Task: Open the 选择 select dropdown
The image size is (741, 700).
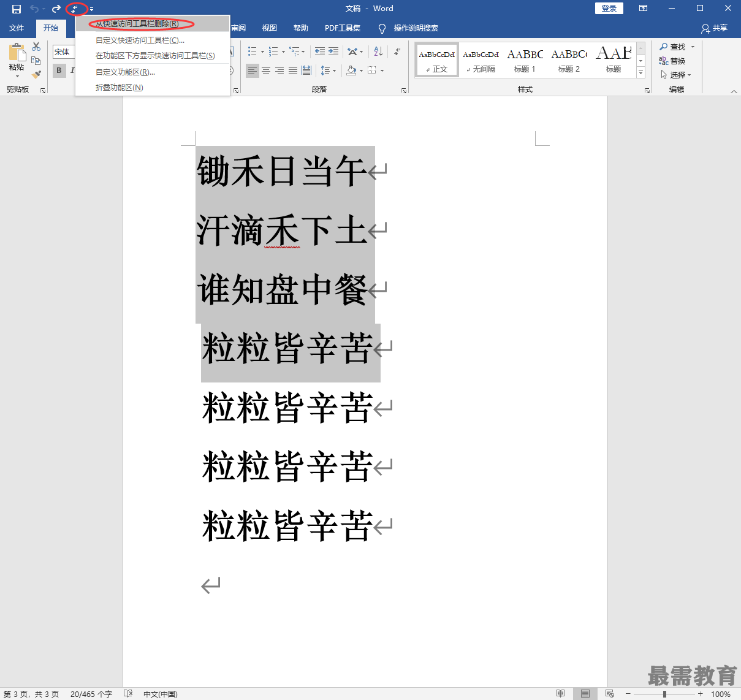Action: click(676, 75)
